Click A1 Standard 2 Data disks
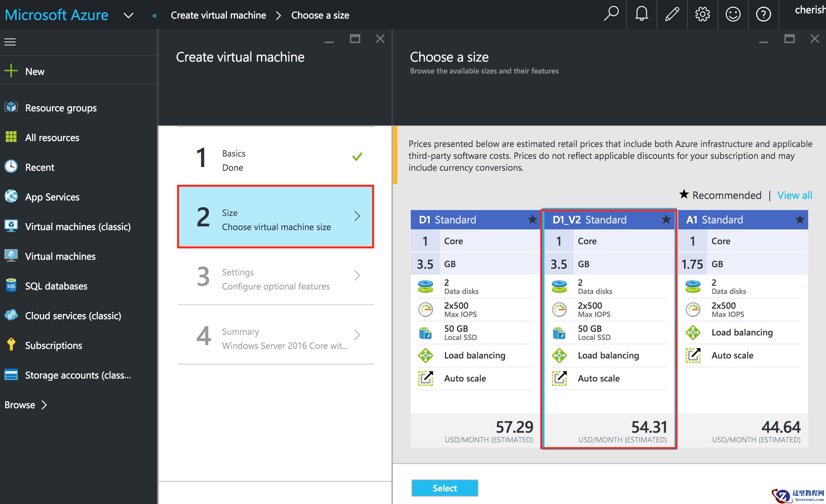The width and height of the screenshot is (826, 504). click(x=743, y=287)
